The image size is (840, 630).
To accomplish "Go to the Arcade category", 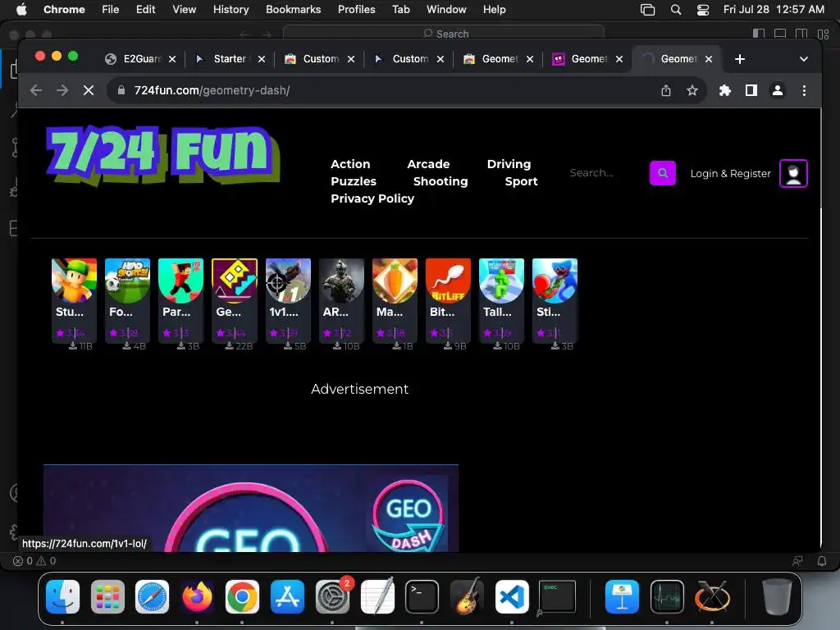I will point(428,164).
